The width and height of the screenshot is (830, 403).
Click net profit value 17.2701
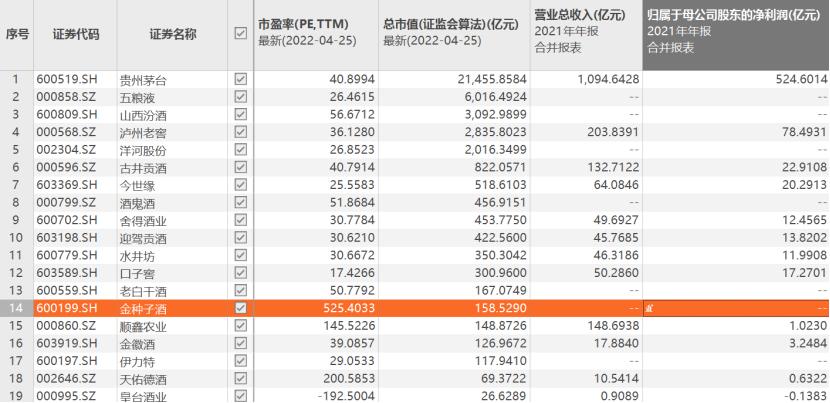coord(805,273)
